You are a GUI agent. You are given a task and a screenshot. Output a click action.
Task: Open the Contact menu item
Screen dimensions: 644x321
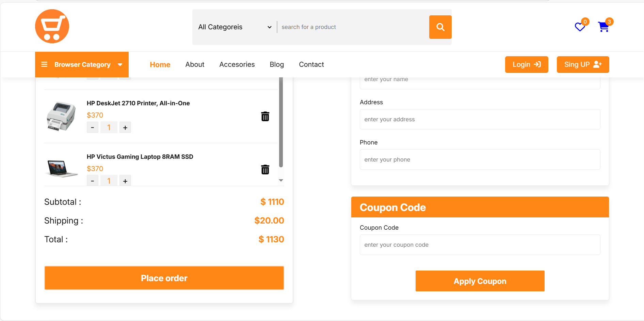point(311,64)
